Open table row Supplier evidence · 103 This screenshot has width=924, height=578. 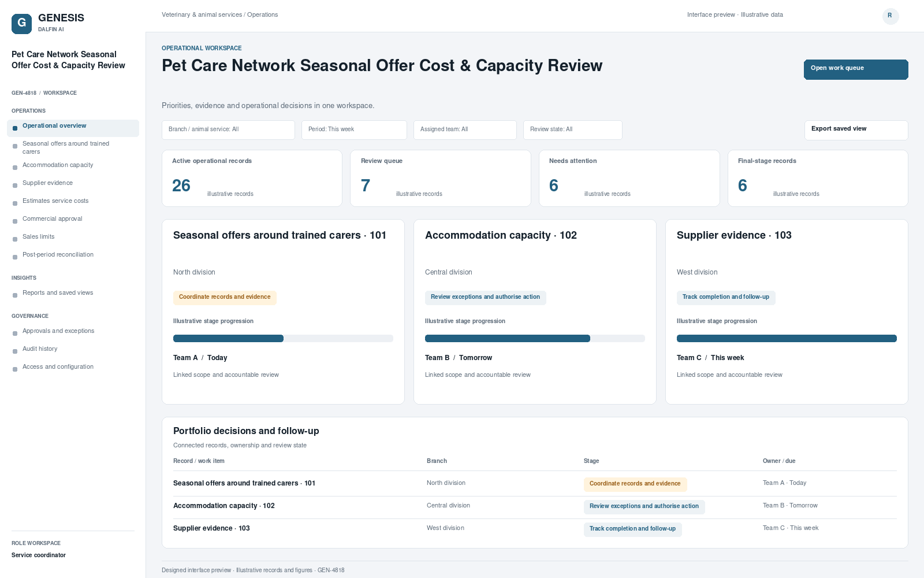[535, 529]
